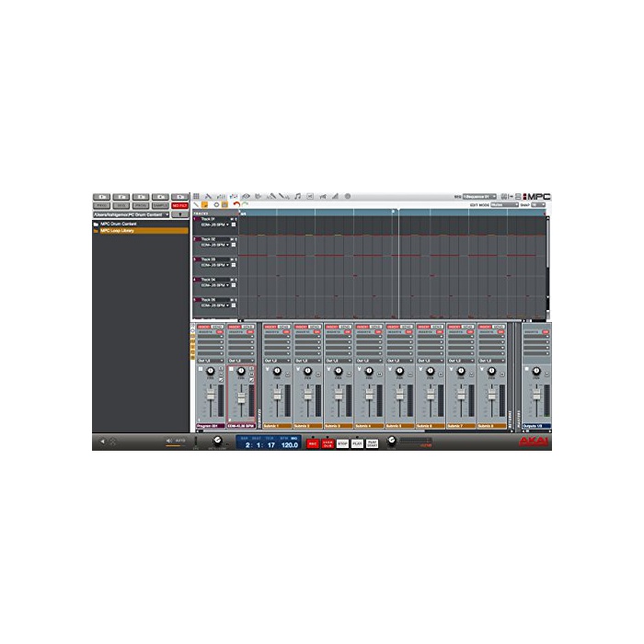Select the MPC Drum Content folder
This screenshot has width=644, height=644.
click(120, 224)
